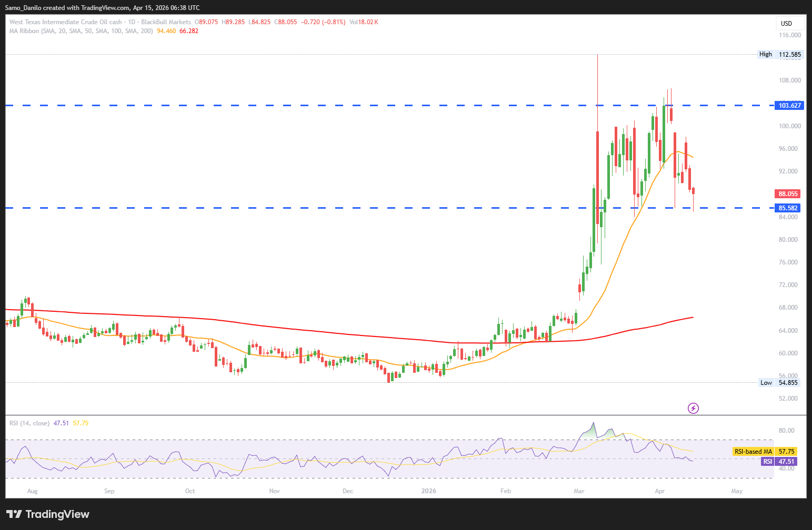812x530 pixels.
Task: Click the blue 103.627 price level tag
Action: click(x=789, y=106)
